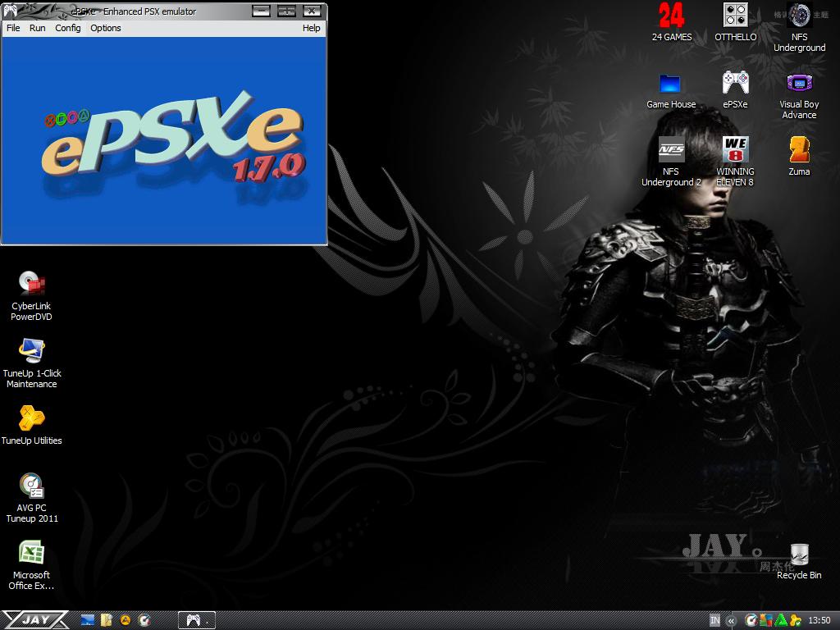
Task: Click the folder icon in quick launch
Action: (107, 620)
